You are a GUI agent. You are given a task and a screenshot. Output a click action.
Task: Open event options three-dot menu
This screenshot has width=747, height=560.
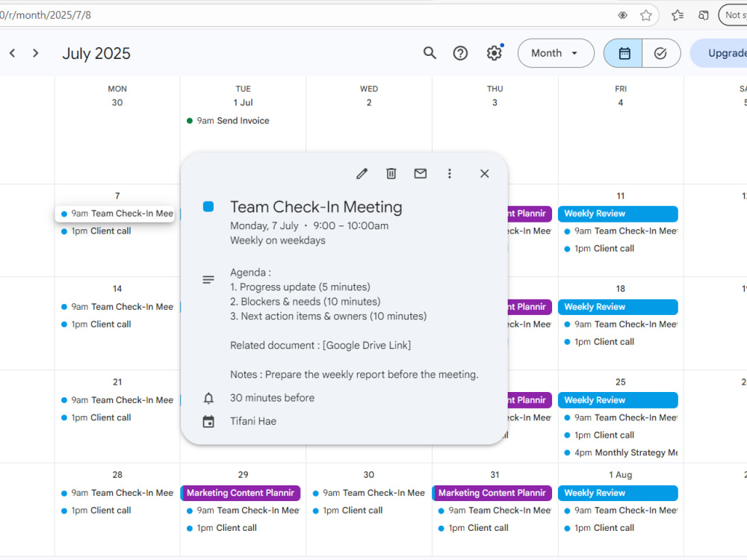[449, 174]
